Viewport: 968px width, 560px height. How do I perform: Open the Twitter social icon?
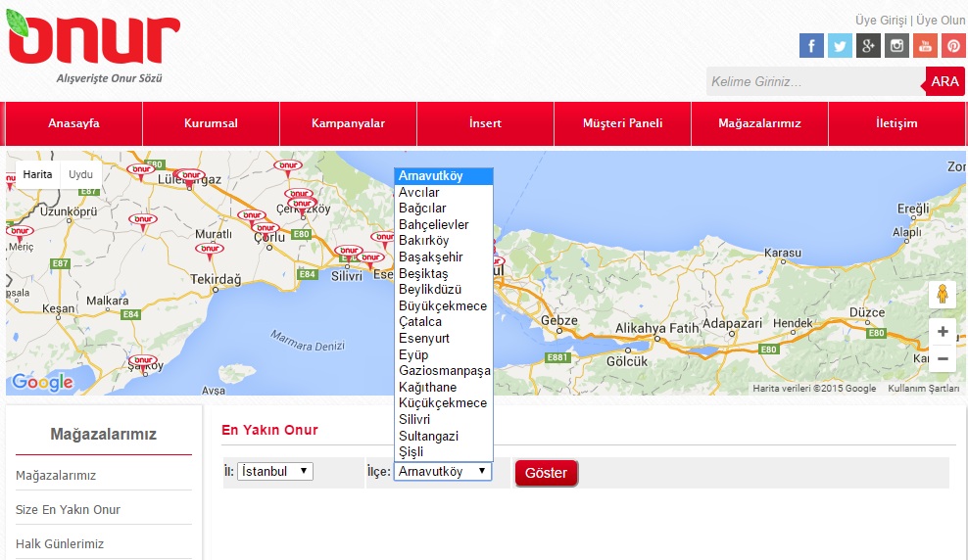coord(840,46)
